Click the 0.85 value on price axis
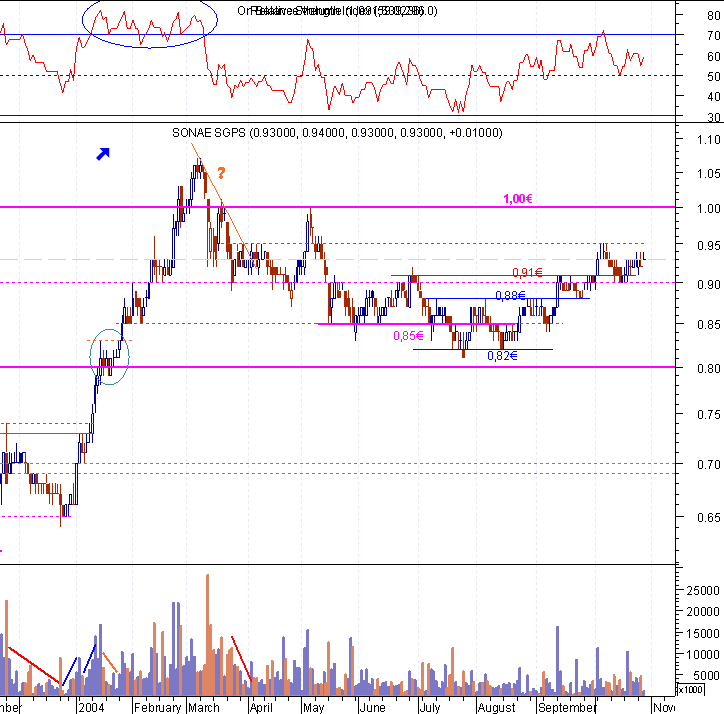 [709, 325]
